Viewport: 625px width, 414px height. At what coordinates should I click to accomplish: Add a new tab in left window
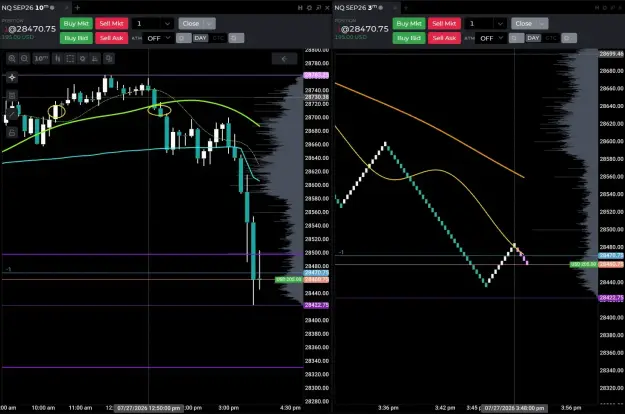pyautogui.click(x=77, y=8)
